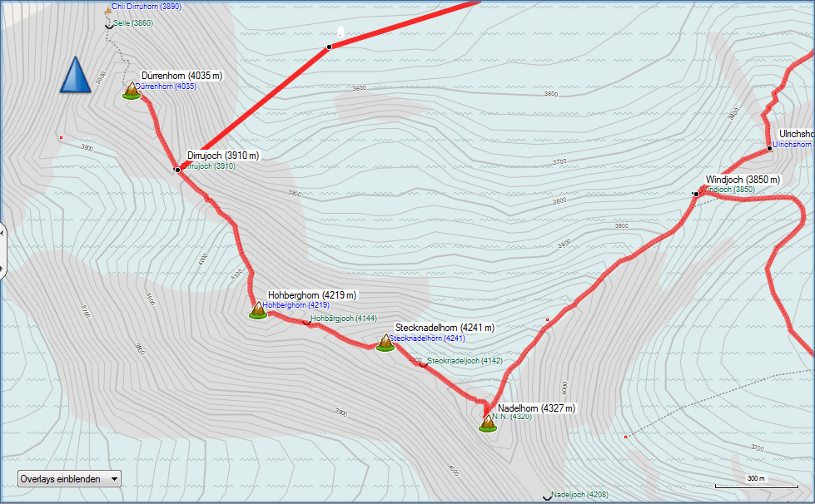This screenshot has width=815, height=504.
Task: Click the unnamed waypoint dot on the straight route
Action: tap(329, 47)
